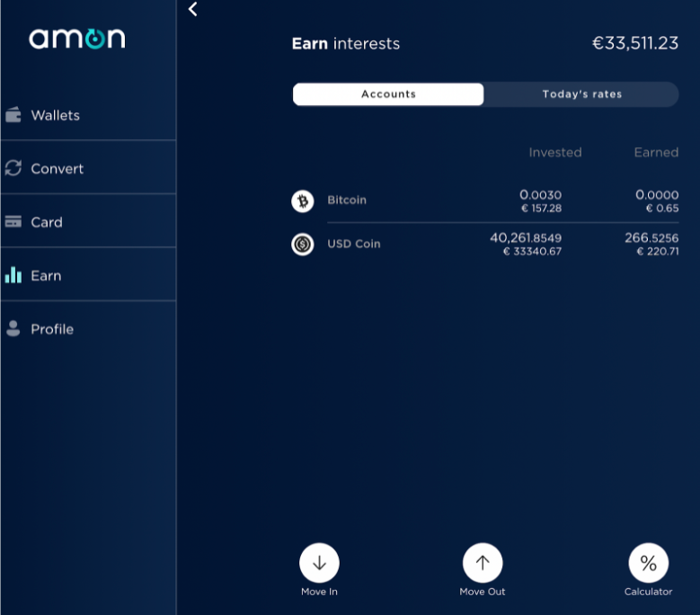Click the Earn interests heading

[346, 44]
